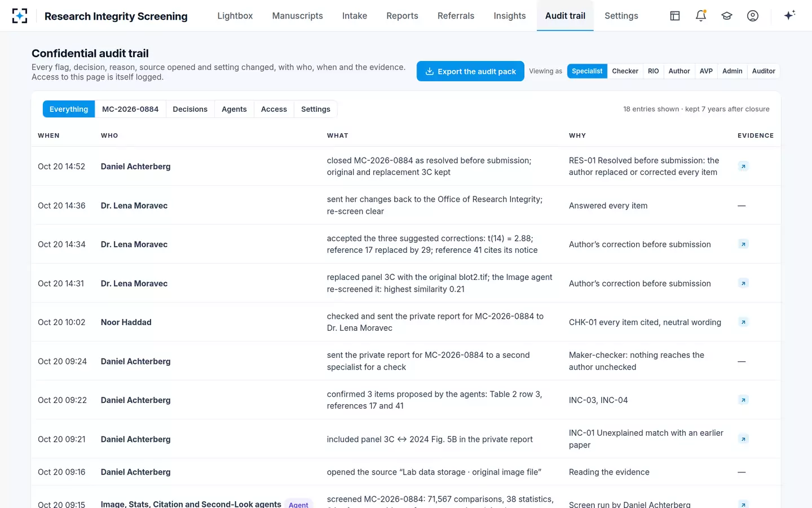This screenshot has height=508, width=812.
Task: Open the layout panel icon in header
Action: point(675,16)
